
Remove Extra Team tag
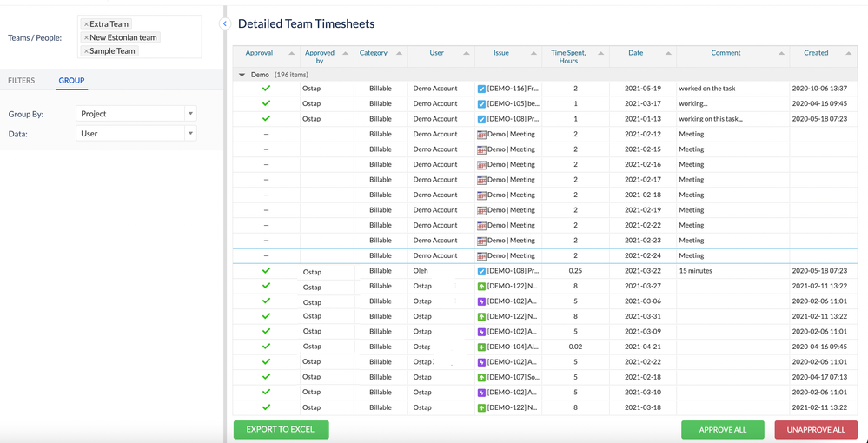(86, 24)
